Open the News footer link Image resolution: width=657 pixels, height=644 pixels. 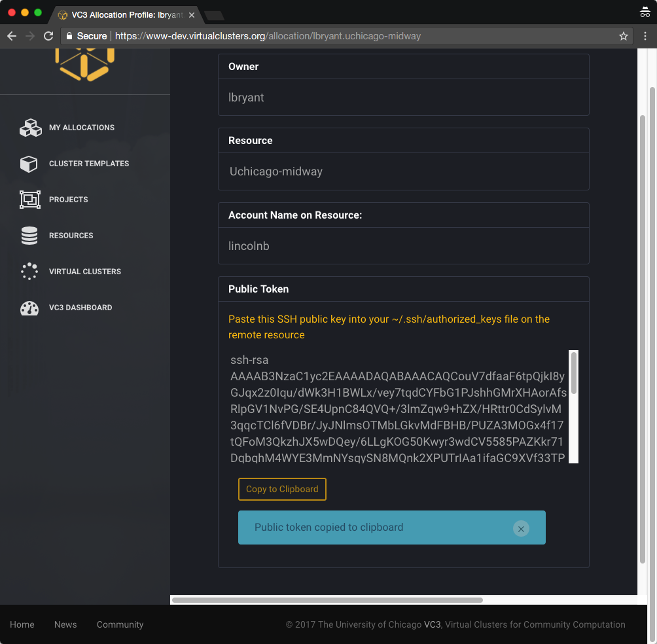coord(65,624)
